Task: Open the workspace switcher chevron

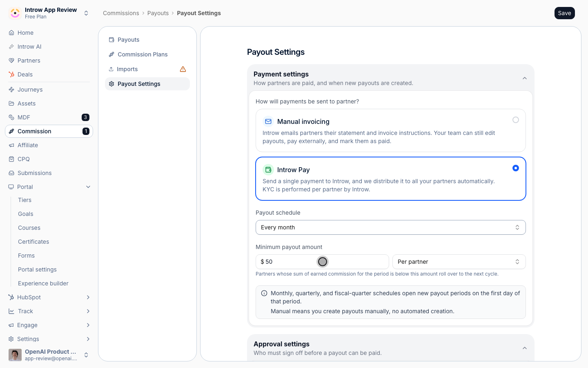Action: click(86, 13)
